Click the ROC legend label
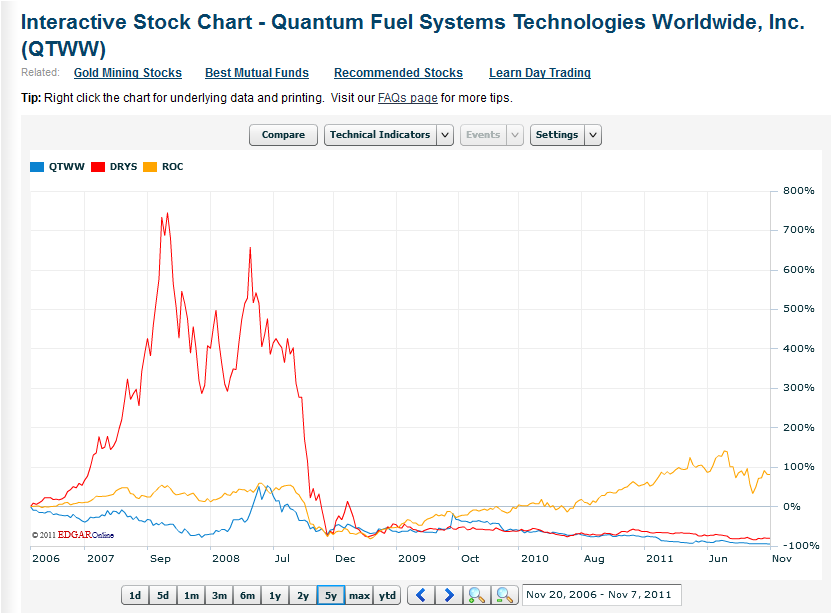The width and height of the screenshot is (834, 614). (172, 167)
